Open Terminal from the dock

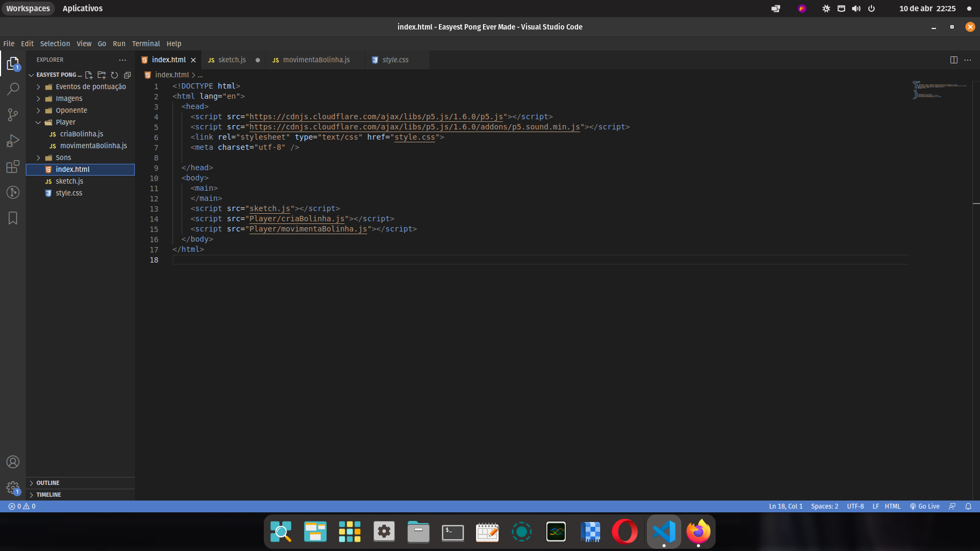[x=453, y=532]
